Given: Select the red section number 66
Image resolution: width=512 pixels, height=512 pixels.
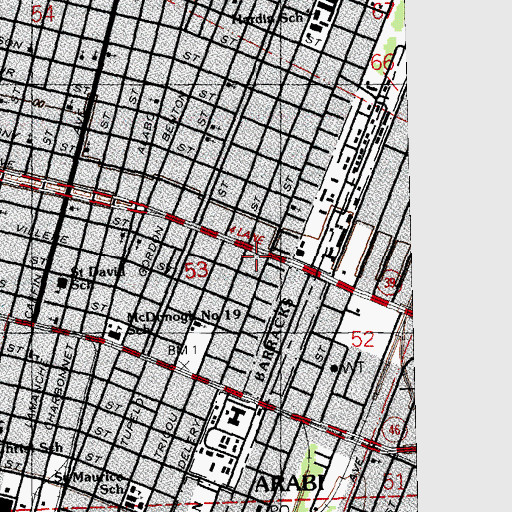Looking at the screenshot, I should [x=382, y=62].
